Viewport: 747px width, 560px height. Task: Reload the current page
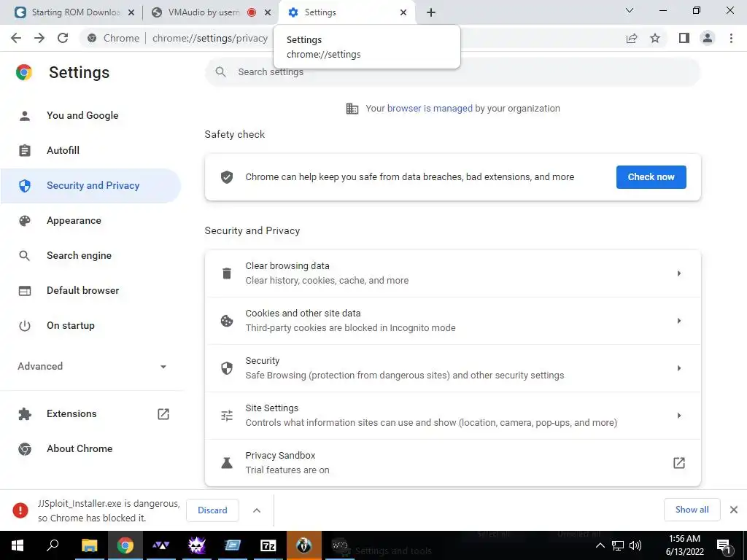pyautogui.click(x=63, y=38)
